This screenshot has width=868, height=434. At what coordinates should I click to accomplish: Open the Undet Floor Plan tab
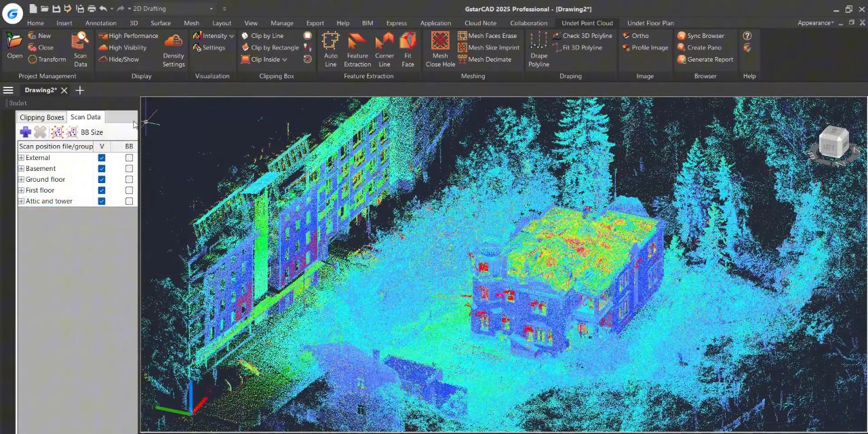(x=650, y=23)
